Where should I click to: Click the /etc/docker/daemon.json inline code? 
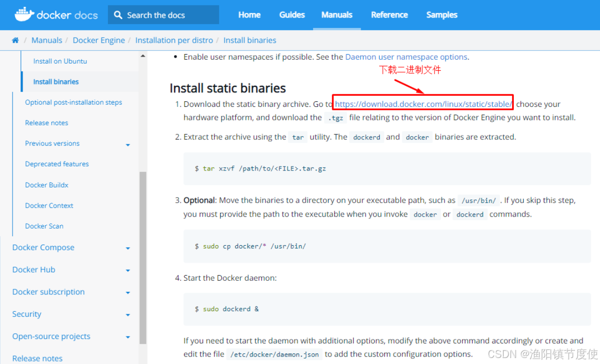[x=274, y=354]
